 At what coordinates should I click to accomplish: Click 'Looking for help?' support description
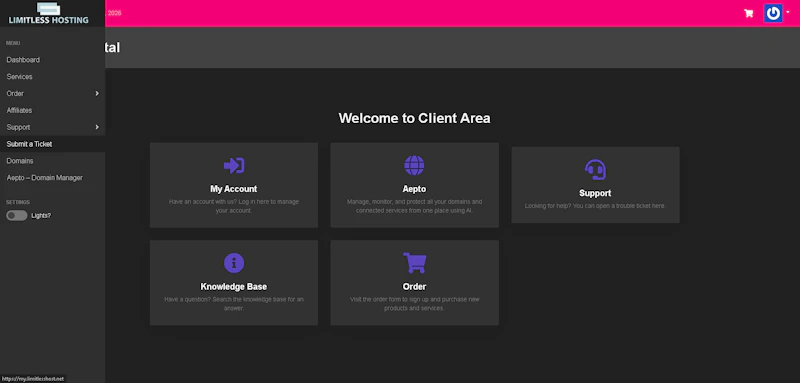[595, 206]
